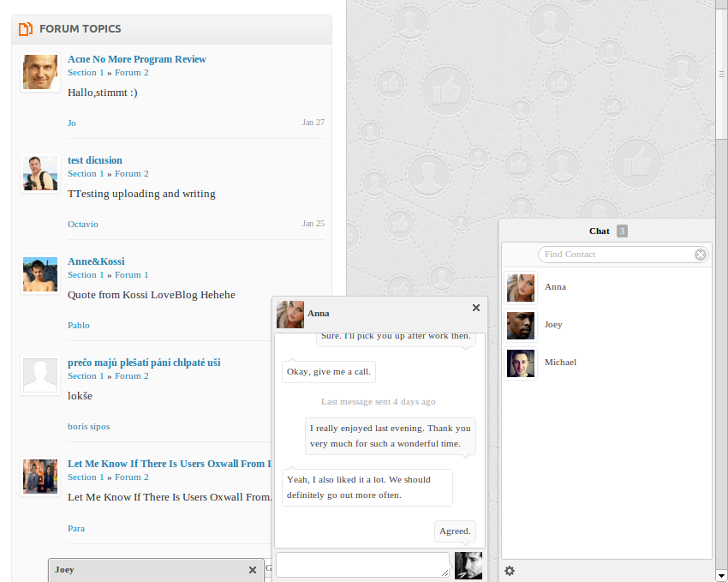Open the test dicusion topic

(x=95, y=160)
